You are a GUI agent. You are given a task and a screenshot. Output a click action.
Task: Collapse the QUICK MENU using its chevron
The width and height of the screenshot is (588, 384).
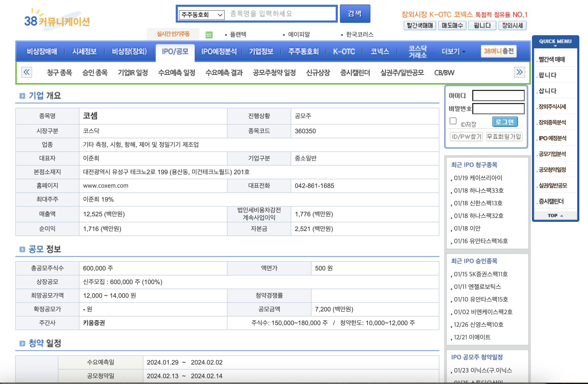555,46
